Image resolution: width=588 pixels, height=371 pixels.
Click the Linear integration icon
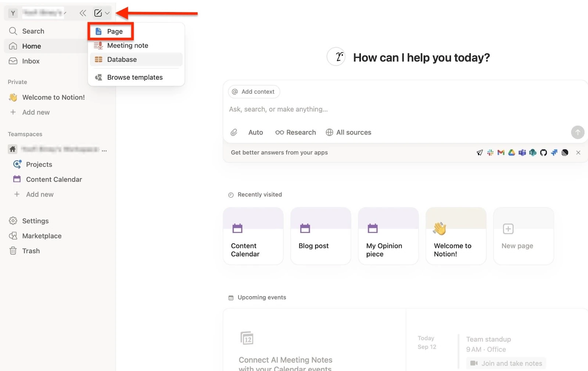click(565, 153)
